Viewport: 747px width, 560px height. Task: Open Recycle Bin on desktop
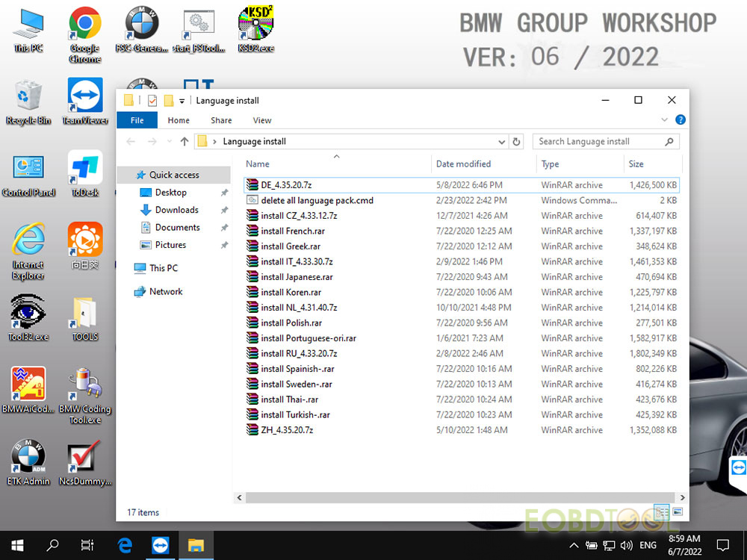click(x=28, y=102)
